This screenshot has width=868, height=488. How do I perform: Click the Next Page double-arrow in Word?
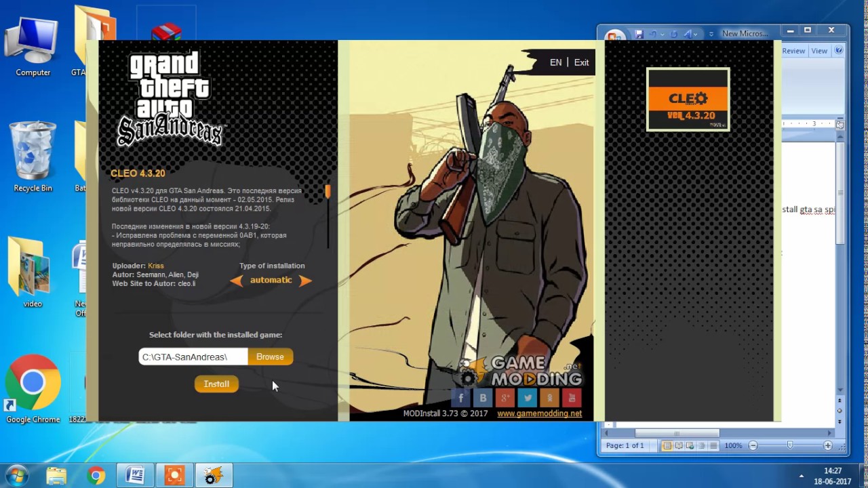coord(840,420)
